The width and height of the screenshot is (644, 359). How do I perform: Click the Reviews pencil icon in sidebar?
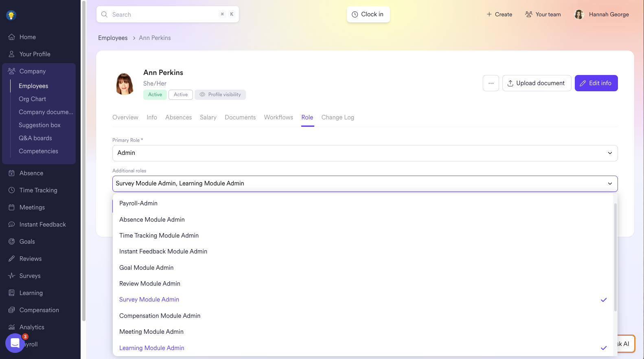tap(11, 259)
